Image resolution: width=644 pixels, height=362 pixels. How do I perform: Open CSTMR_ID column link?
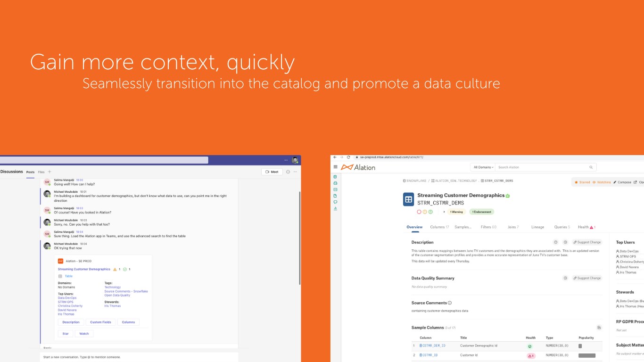click(429, 355)
